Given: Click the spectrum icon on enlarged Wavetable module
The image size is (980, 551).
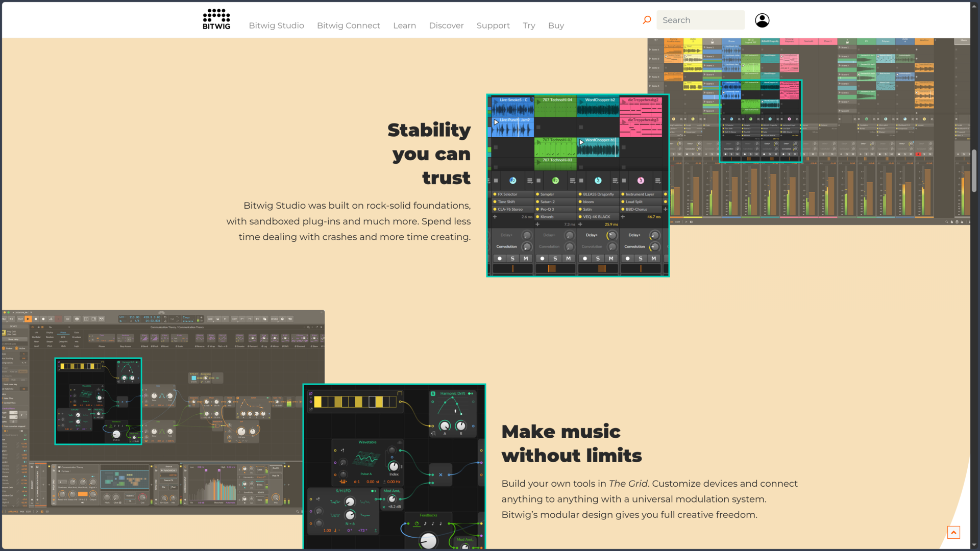Looking at the screenshot, I should 400,442.
